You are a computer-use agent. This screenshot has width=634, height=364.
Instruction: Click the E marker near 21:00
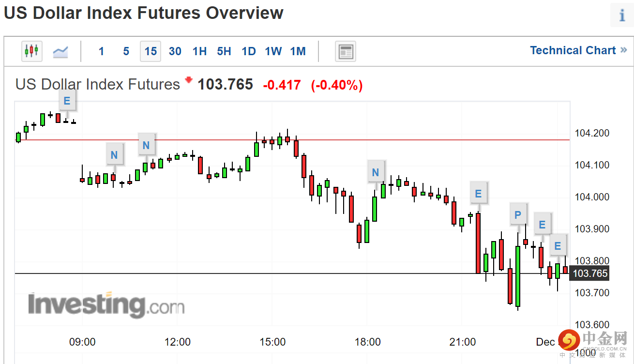click(x=478, y=194)
